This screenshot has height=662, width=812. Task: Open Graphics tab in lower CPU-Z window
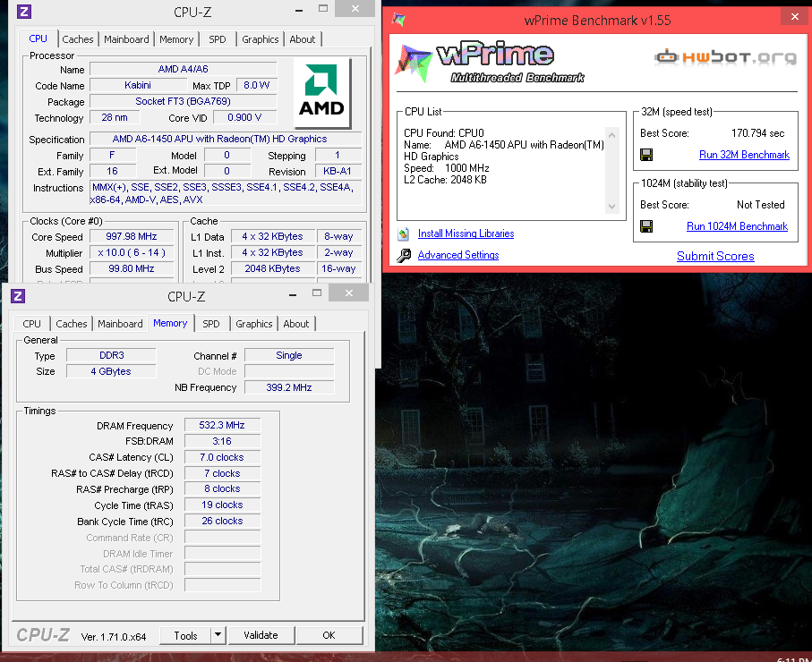253,324
